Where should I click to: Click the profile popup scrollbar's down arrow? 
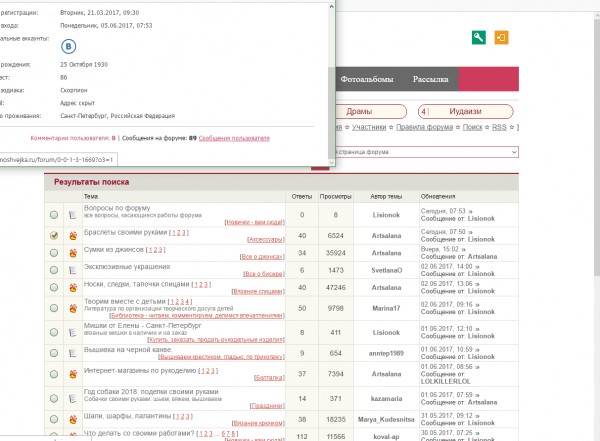(x=331, y=162)
